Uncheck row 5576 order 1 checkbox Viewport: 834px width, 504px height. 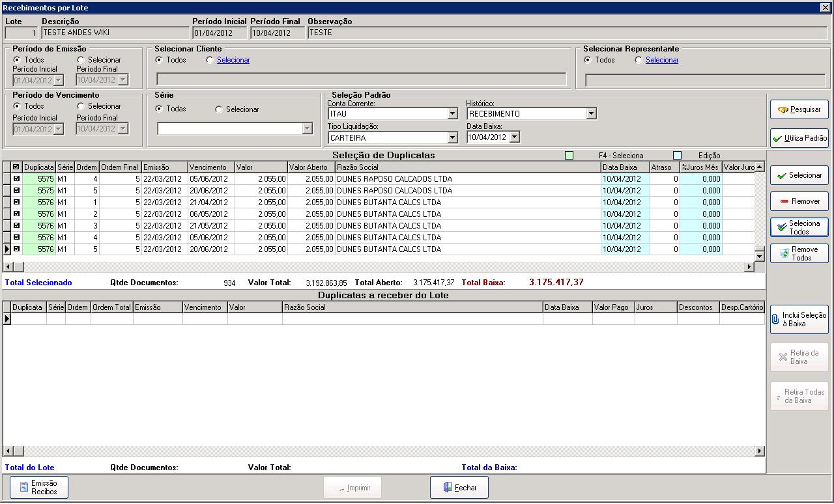(16, 203)
